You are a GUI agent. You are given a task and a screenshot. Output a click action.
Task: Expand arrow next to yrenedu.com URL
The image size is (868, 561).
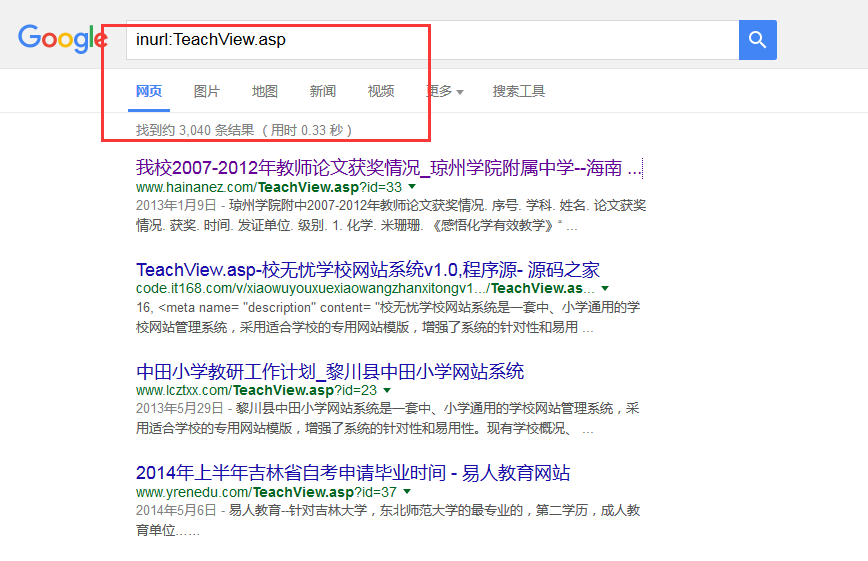tap(407, 492)
